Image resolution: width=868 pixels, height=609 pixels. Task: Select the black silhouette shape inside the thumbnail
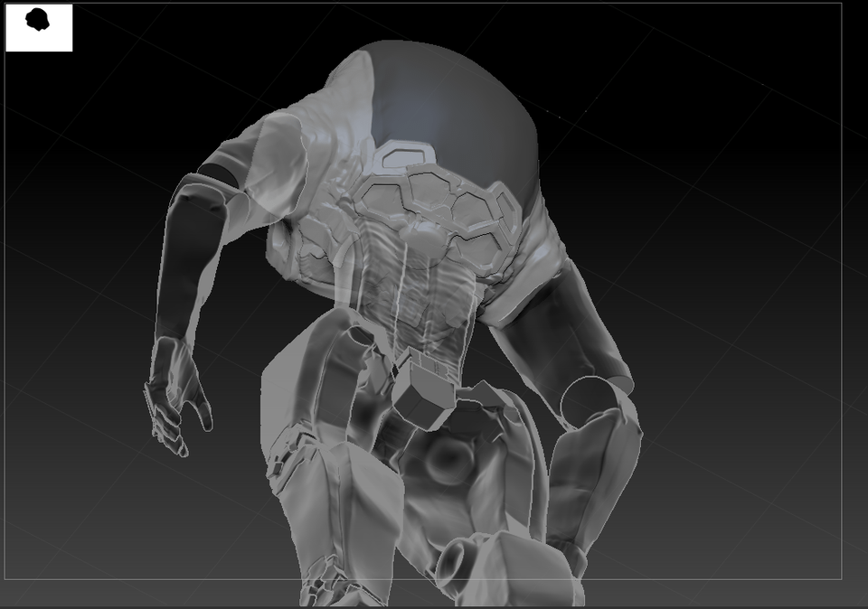tap(38, 20)
